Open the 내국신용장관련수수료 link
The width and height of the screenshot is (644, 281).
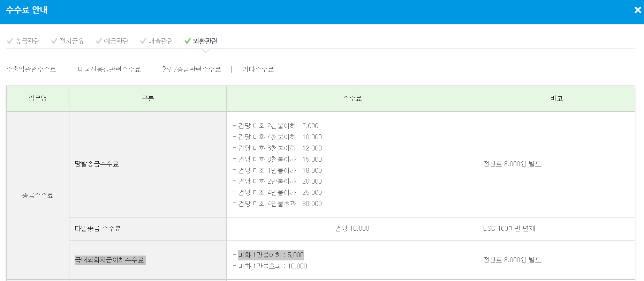[x=109, y=69]
